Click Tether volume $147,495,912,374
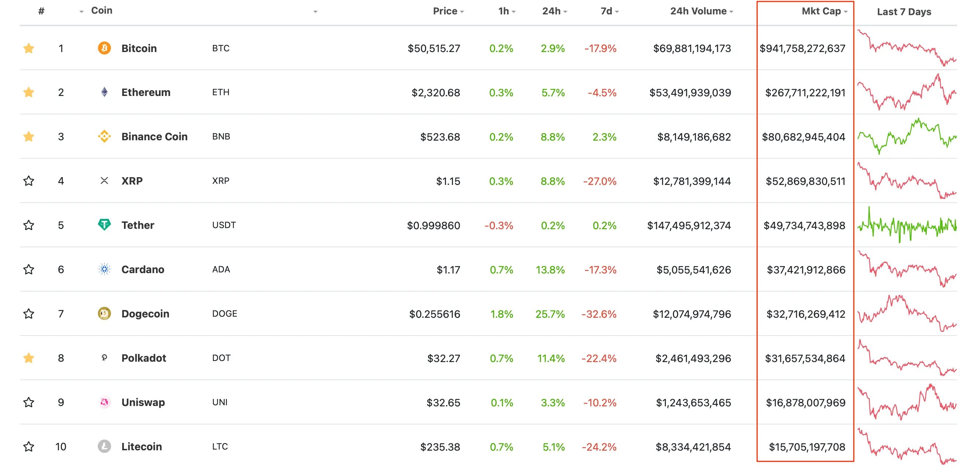The image size is (980, 468). point(689,226)
